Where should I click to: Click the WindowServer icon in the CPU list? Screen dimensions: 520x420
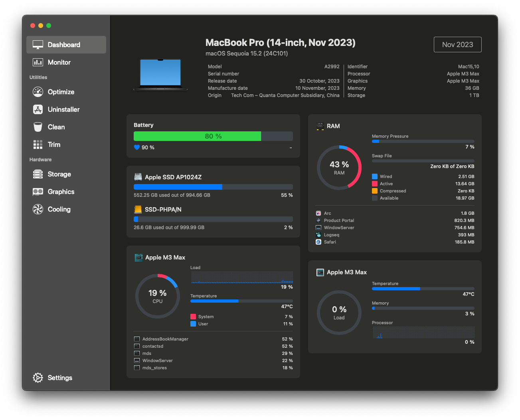tap(137, 361)
